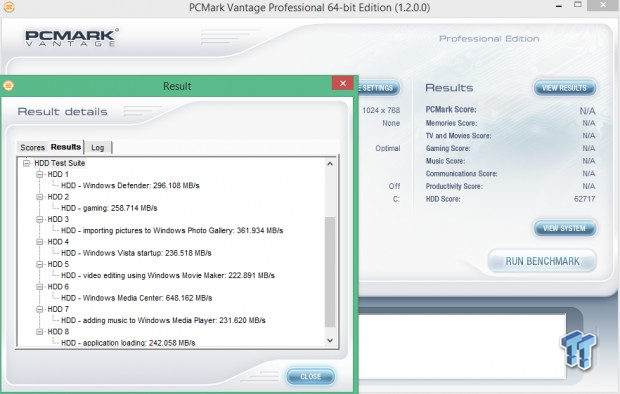Collapse the HDD 1 node
This screenshot has width=620, height=394.
point(40,174)
